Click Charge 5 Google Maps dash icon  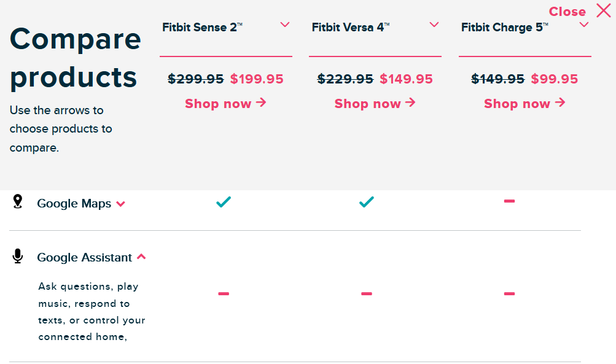click(509, 201)
